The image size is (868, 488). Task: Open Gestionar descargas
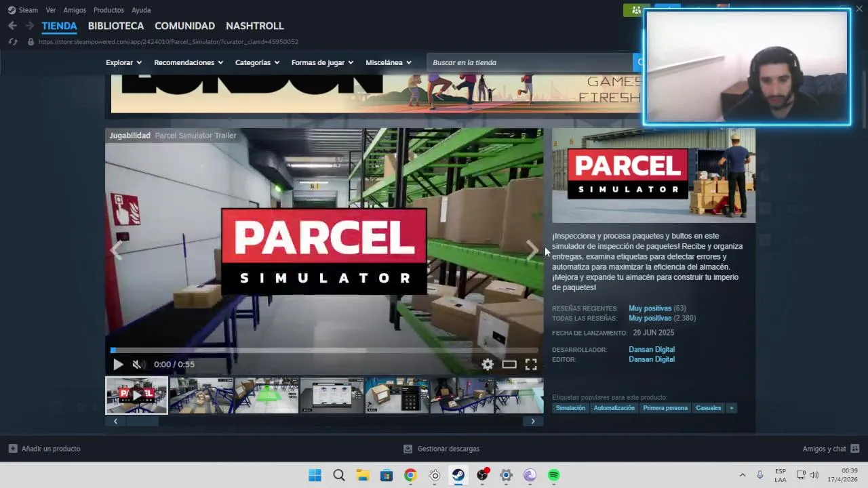tap(441, 449)
